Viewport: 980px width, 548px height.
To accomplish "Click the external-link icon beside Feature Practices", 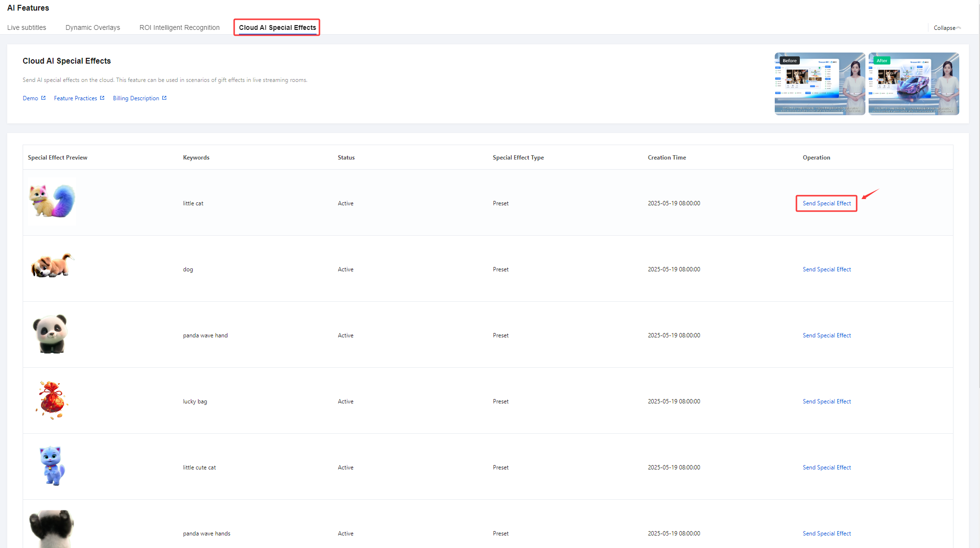I will (102, 98).
